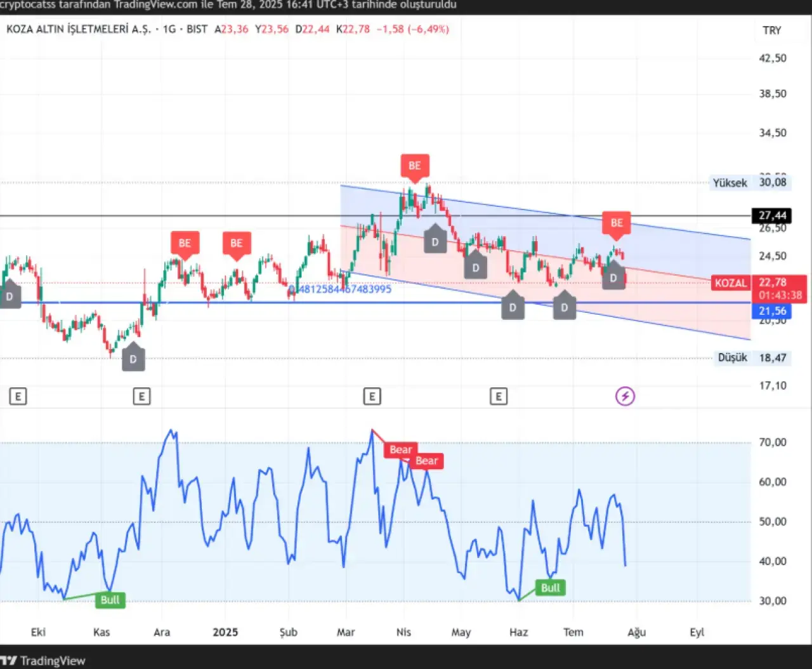Viewport: 812px width, 669px height.
Task: Click the D marker at chart's left edge
Action: [x=10, y=296]
